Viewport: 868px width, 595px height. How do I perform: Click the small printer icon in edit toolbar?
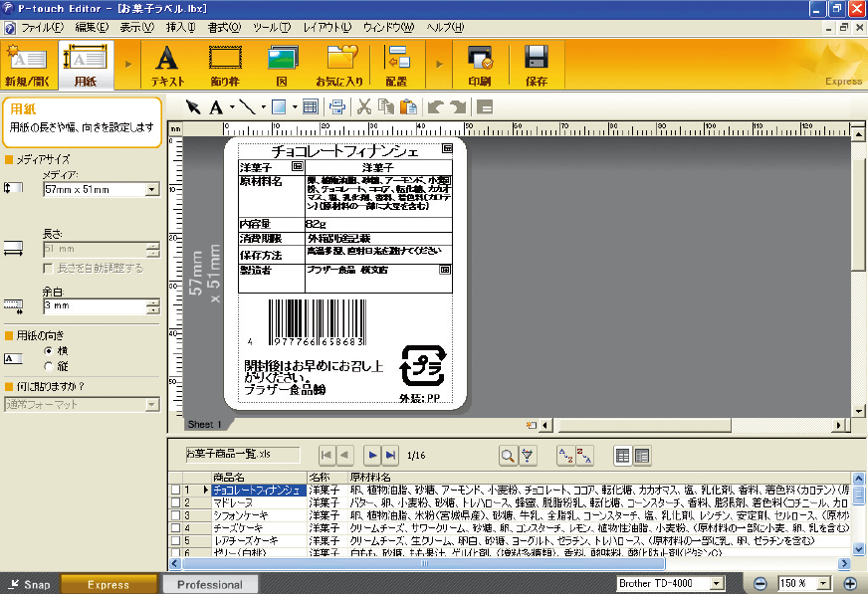(337, 106)
